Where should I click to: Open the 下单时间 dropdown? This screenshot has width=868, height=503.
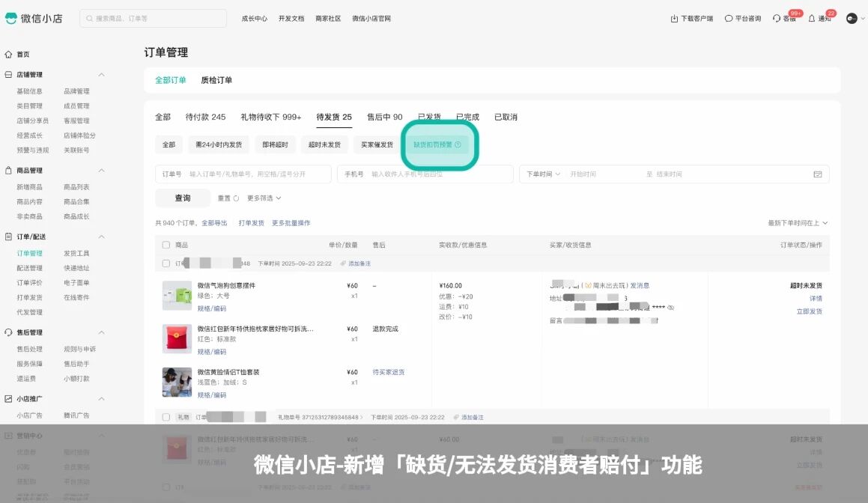pos(543,174)
